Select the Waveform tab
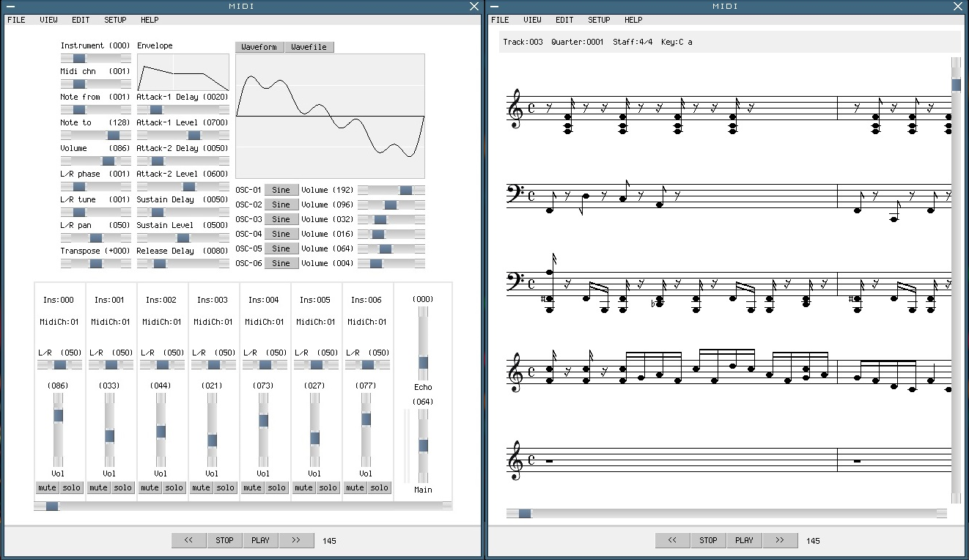969x560 pixels. (259, 47)
